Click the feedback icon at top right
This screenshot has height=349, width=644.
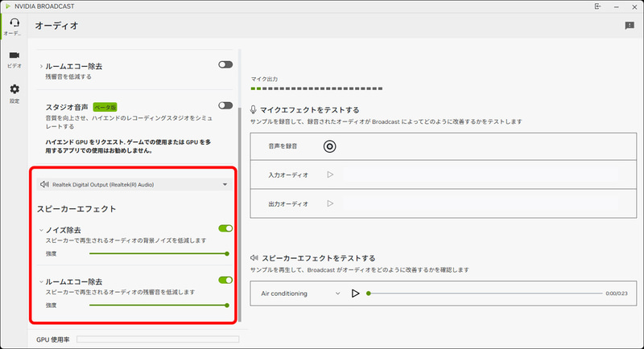[630, 26]
